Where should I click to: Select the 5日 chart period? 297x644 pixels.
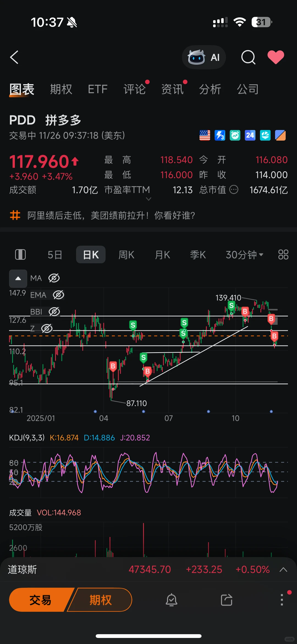pos(55,255)
